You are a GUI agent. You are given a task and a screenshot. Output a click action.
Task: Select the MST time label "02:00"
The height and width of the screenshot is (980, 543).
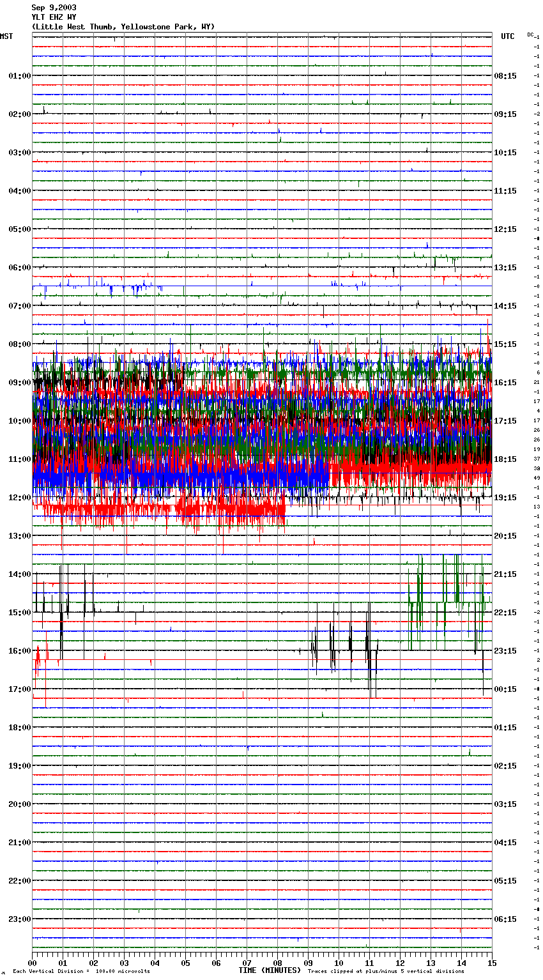coord(20,114)
